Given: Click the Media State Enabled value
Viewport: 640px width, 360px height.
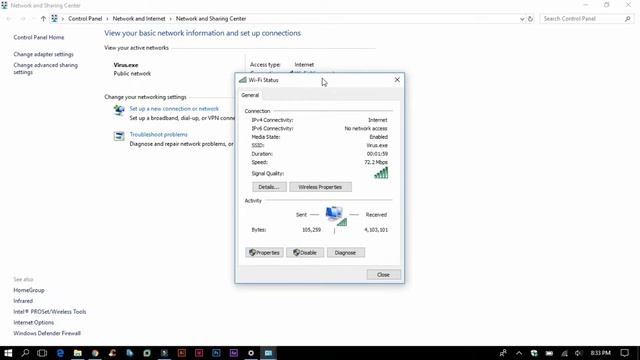Looking at the screenshot, I should [378, 137].
